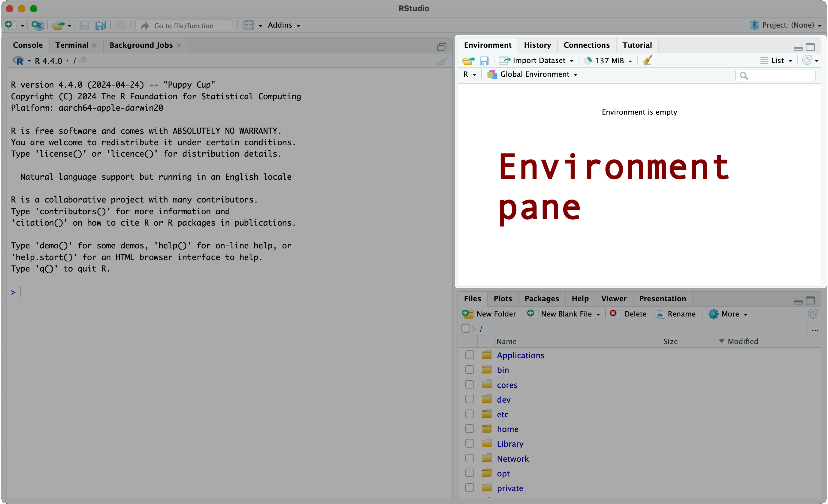This screenshot has width=828, height=504.
Task: Click the Save Workspace floppy disk icon
Action: (484, 60)
